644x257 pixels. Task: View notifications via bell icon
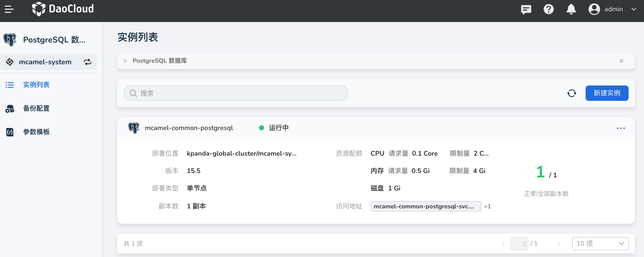[571, 9]
